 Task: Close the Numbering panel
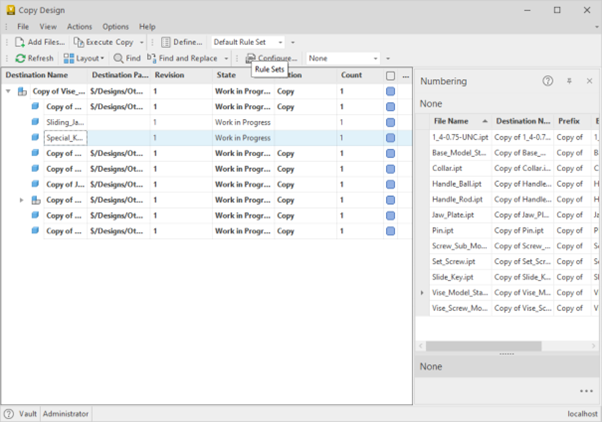589,81
